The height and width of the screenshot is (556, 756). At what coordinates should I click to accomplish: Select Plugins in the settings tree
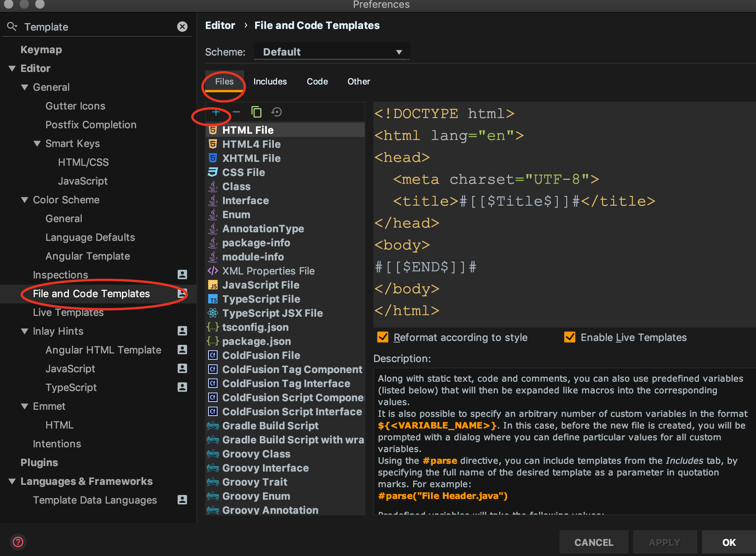[39, 463]
